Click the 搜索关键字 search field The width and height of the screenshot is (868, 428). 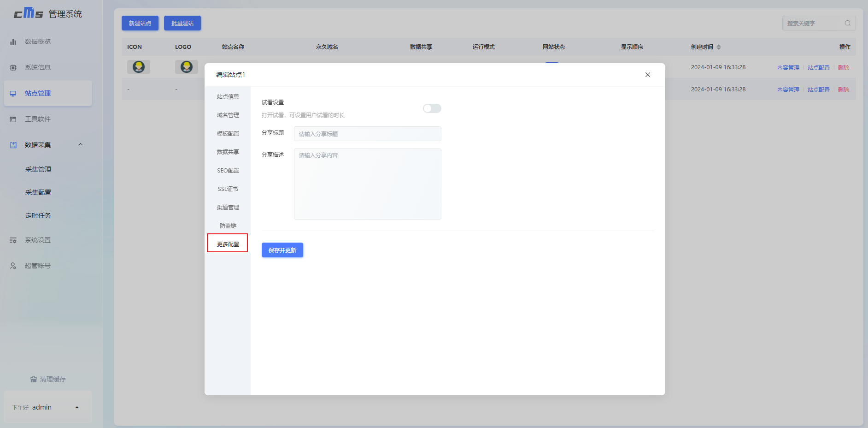coord(819,23)
